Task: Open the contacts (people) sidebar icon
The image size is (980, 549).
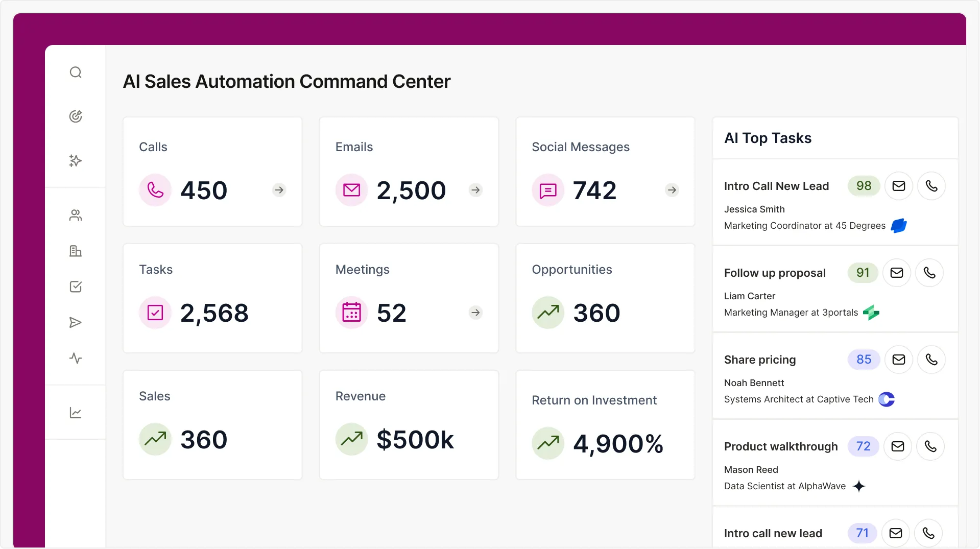Action: 76,215
